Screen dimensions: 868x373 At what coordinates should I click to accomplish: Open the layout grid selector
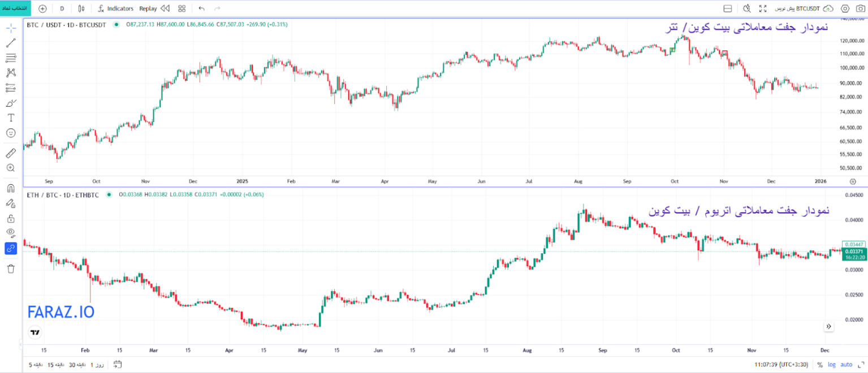click(x=182, y=8)
